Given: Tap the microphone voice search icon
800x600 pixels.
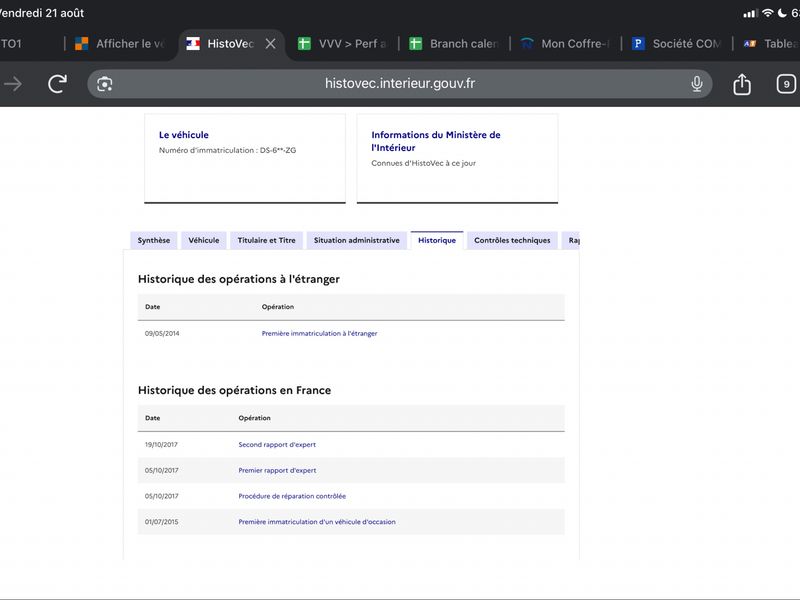Looking at the screenshot, I should (x=696, y=84).
